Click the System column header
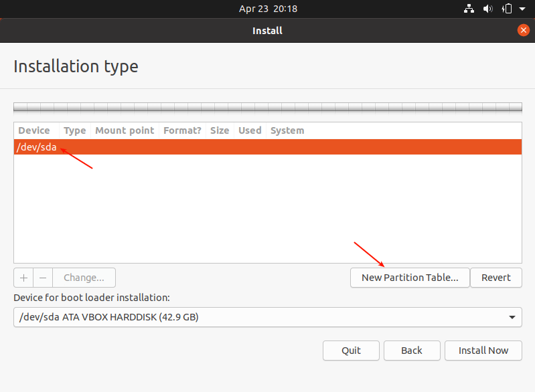This screenshot has height=392, width=535. pos(287,130)
